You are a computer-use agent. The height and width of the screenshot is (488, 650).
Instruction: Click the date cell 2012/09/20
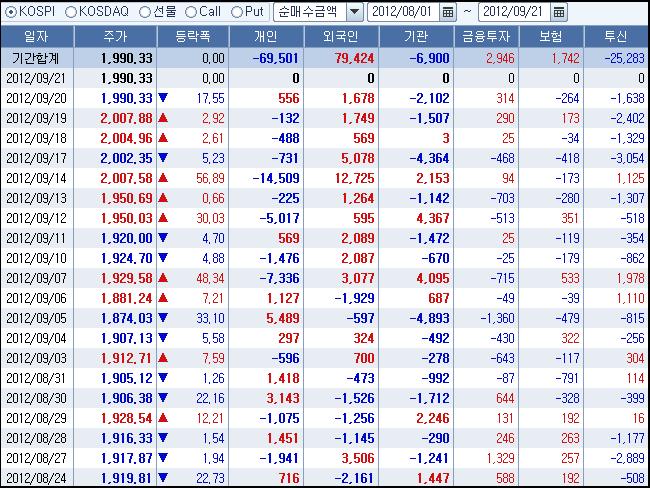(x=36, y=98)
